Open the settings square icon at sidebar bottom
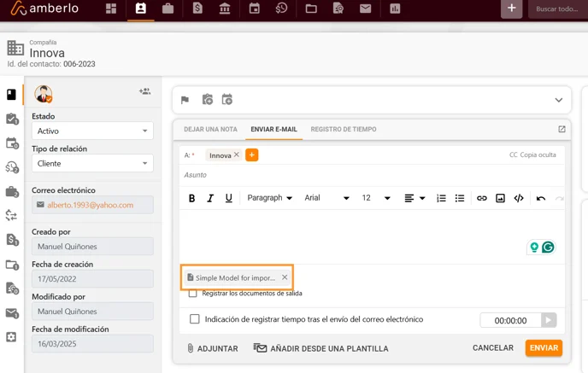The width and height of the screenshot is (588, 373). 11,337
